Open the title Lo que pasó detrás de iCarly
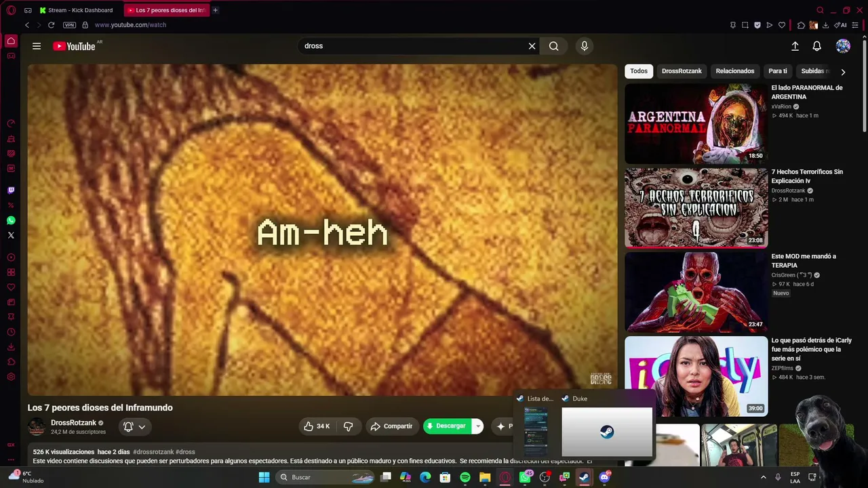Image resolution: width=868 pixels, height=488 pixels. [x=811, y=349]
